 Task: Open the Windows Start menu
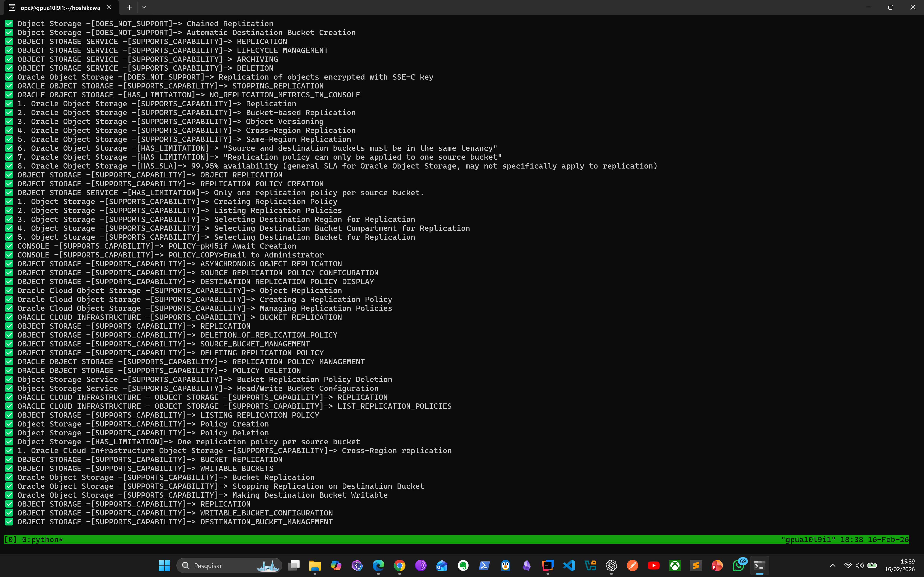click(x=164, y=565)
